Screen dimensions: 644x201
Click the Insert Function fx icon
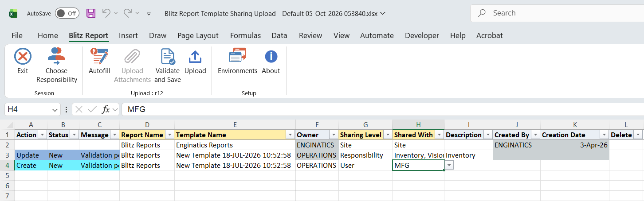pyautogui.click(x=106, y=109)
